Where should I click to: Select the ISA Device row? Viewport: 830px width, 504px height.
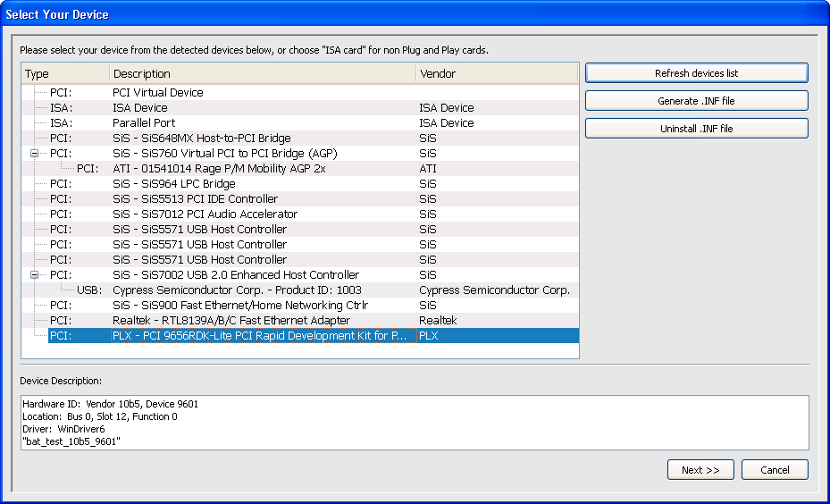pyautogui.click(x=300, y=108)
